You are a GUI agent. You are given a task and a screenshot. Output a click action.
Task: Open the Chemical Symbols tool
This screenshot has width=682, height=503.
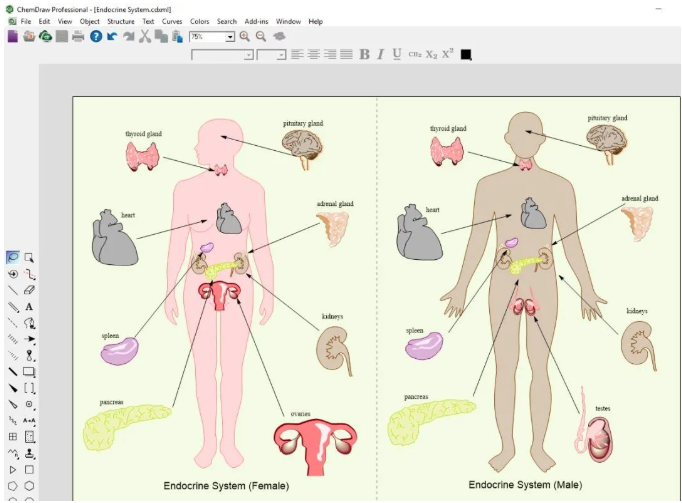pos(29,404)
